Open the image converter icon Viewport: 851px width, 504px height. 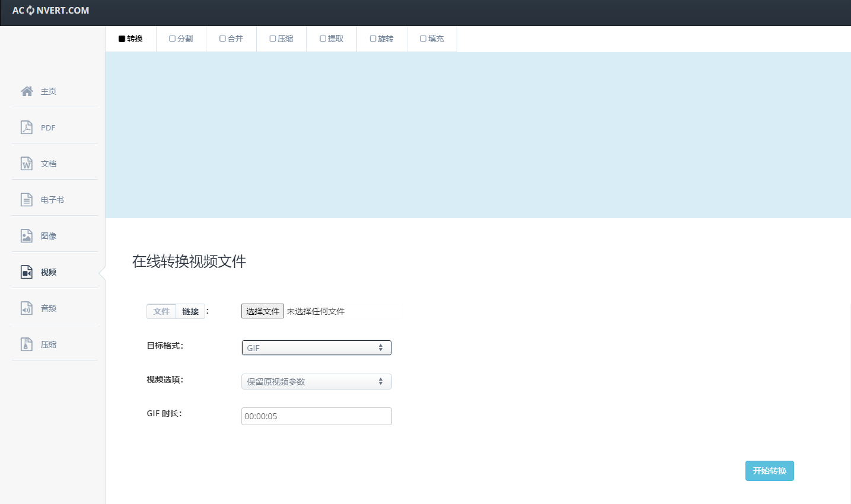click(27, 236)
